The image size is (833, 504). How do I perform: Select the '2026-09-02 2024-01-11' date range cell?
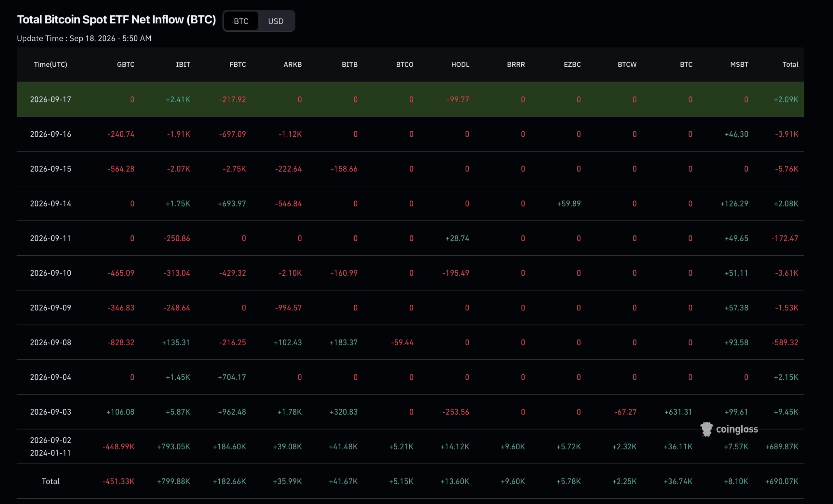pos(50,446)
